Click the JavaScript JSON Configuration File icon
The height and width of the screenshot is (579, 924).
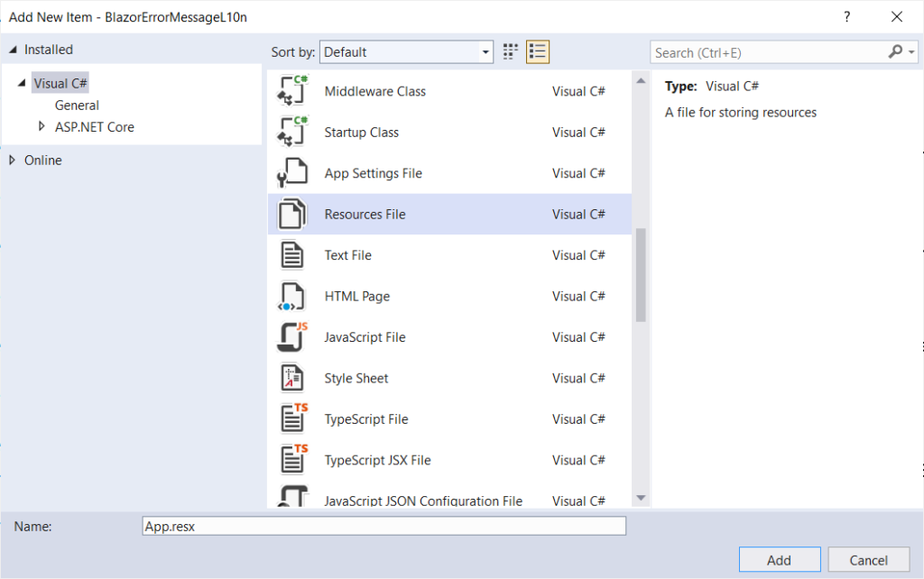point(292,497)
